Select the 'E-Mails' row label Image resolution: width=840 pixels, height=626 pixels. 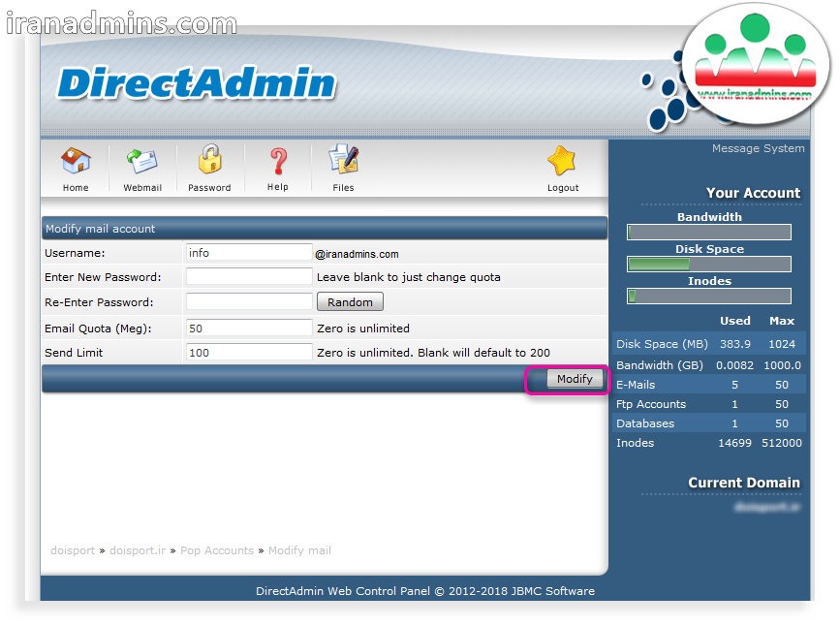[x=636, y=385]
